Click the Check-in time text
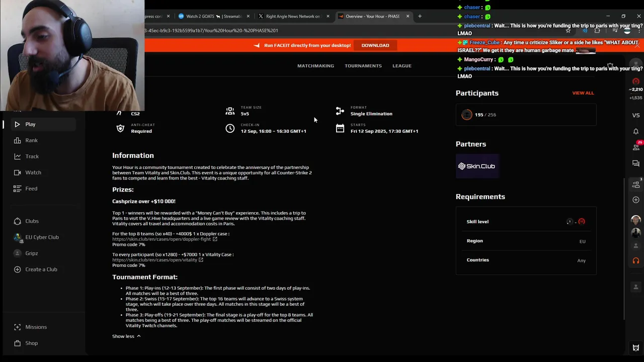 pos(273,131)
